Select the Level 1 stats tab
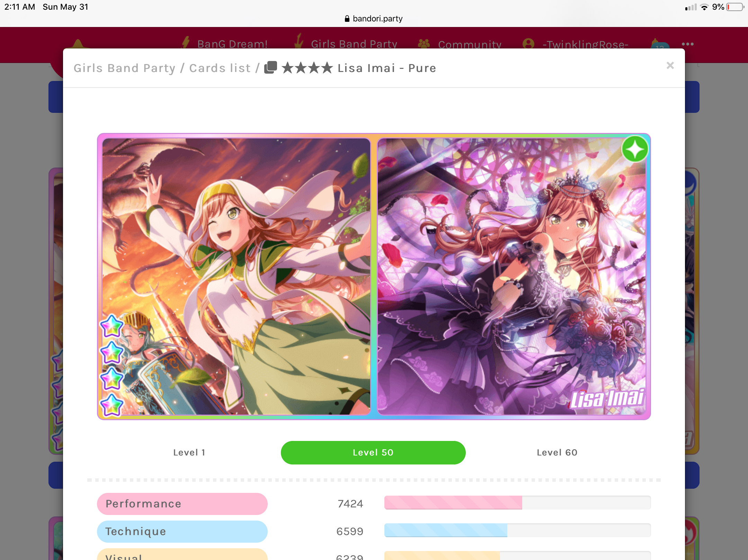Screen dimensions: 748x560 (x=189, y=452)
